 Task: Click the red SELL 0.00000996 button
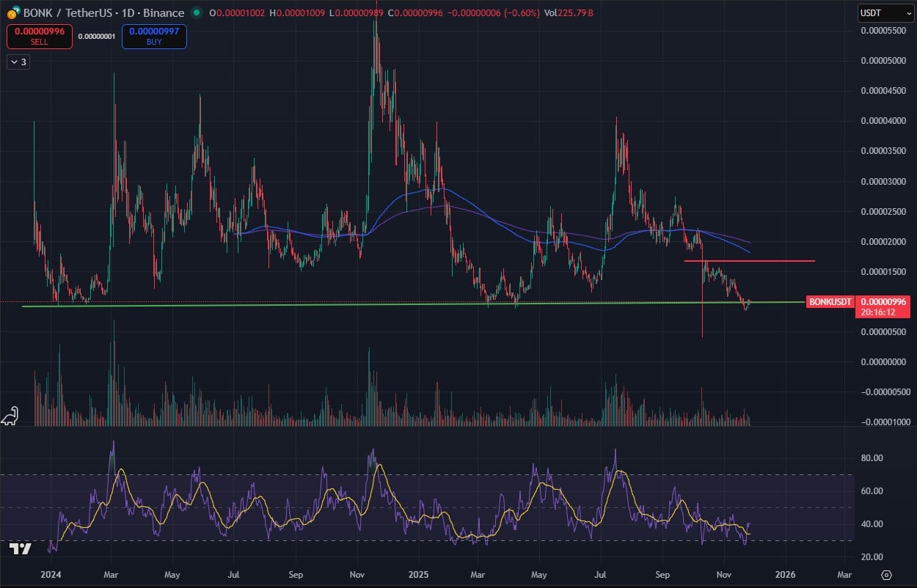40,37
